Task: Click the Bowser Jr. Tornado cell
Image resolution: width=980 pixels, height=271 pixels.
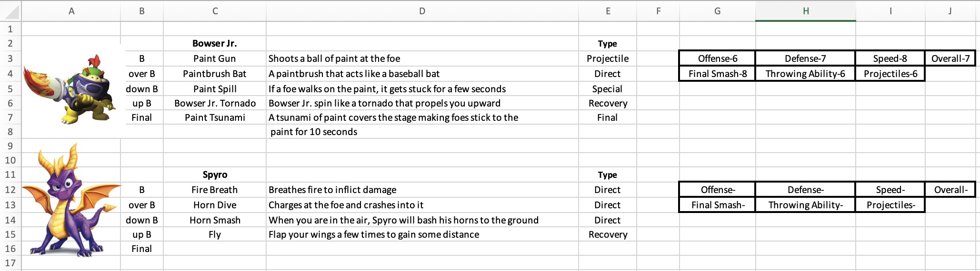Action: point(215,103)
